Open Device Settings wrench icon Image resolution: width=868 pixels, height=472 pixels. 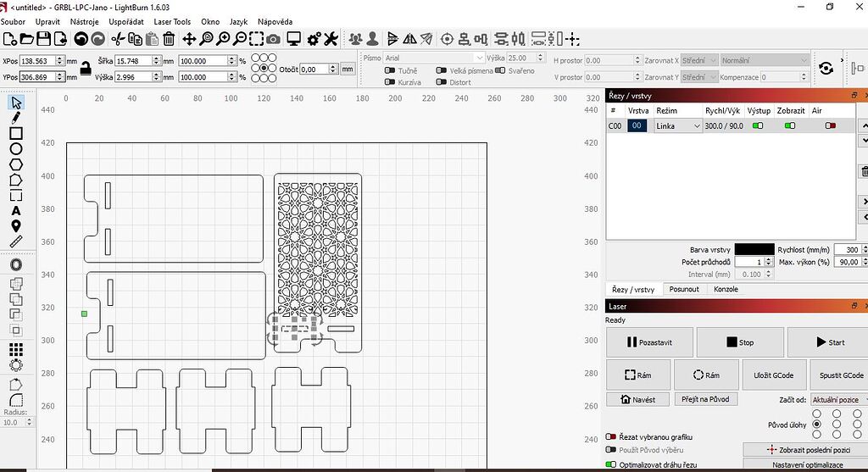tap(331, 39)
